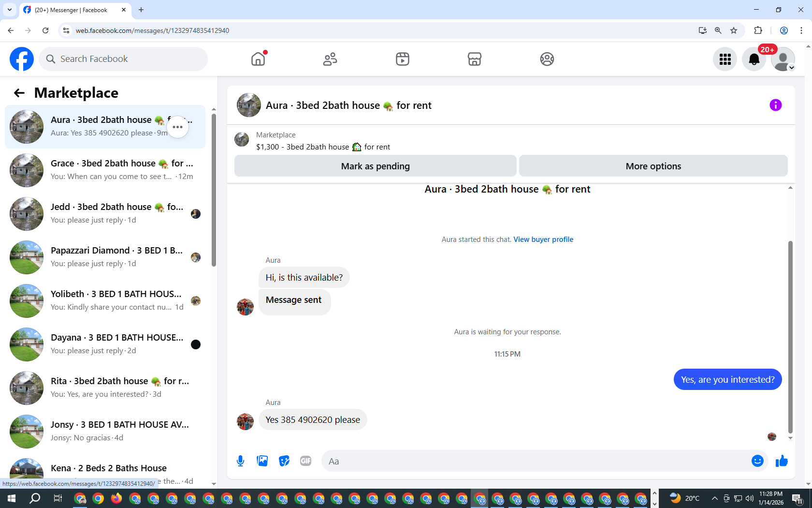The image size is (812, 508).
Task: Open Rita's 3bed 2bath house conversation
Action: coord(105,388)
